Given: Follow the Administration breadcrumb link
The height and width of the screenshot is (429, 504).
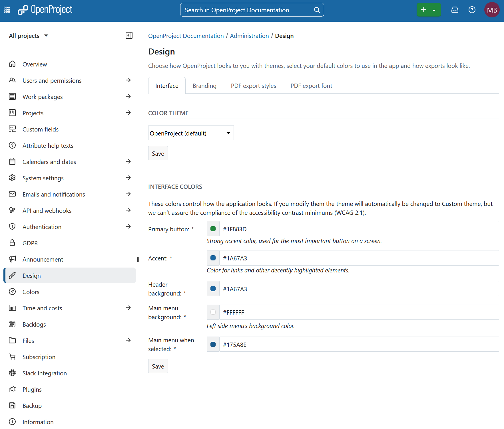Looking at the screenshot, I should 249,36.
